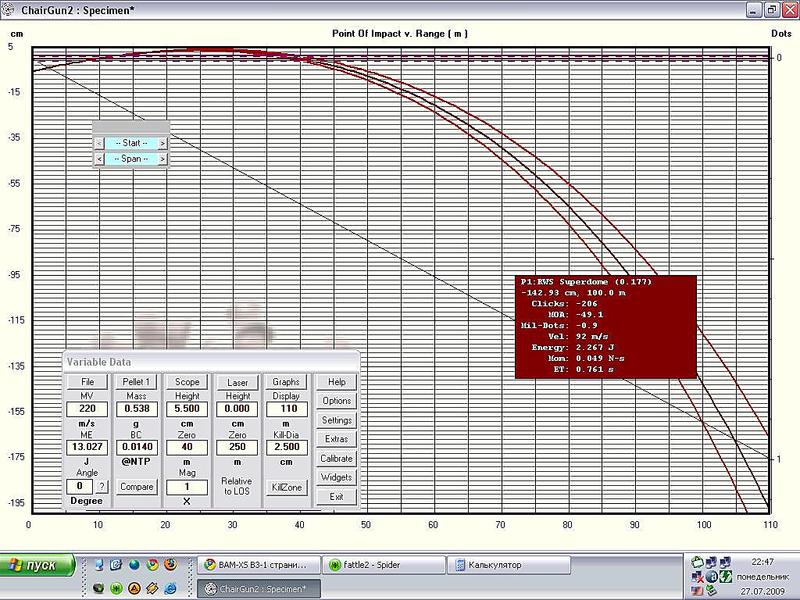Click the red X network tray icon

pos(697,577)
